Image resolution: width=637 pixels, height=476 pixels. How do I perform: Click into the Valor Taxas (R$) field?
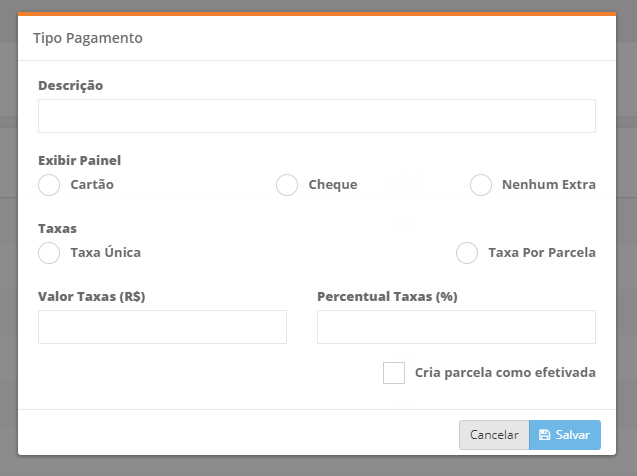162,327
